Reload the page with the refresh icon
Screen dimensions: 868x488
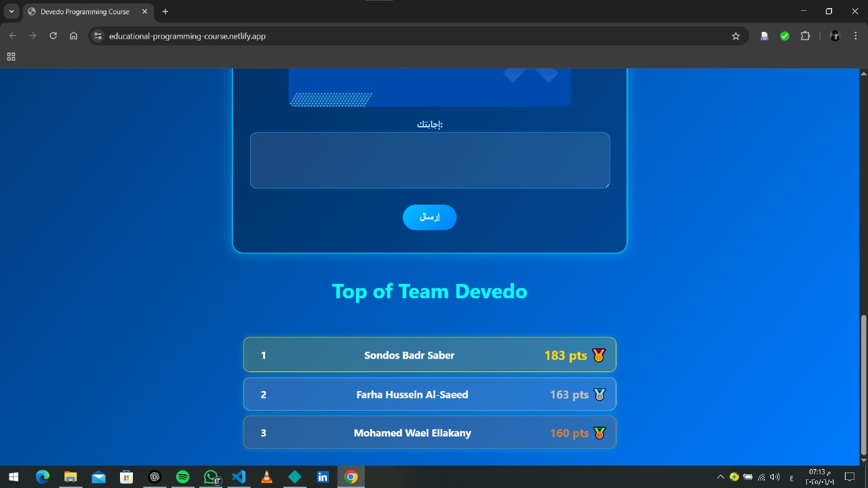[53, 36]
